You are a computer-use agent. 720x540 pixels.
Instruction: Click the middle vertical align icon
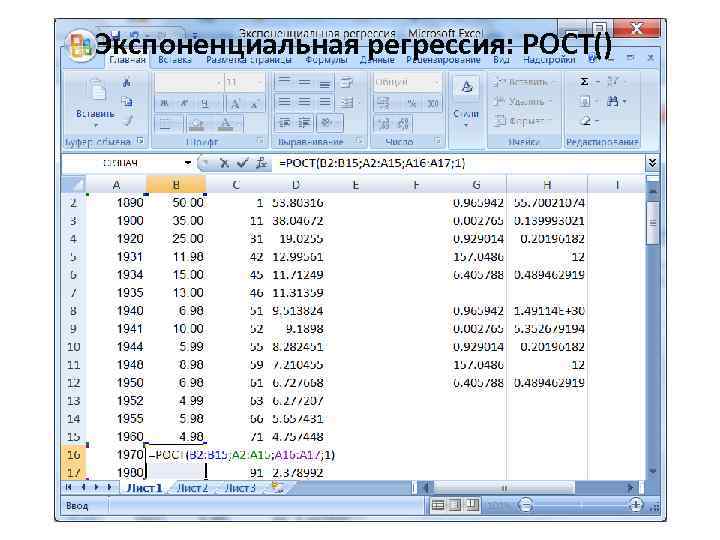coord(304,82)
